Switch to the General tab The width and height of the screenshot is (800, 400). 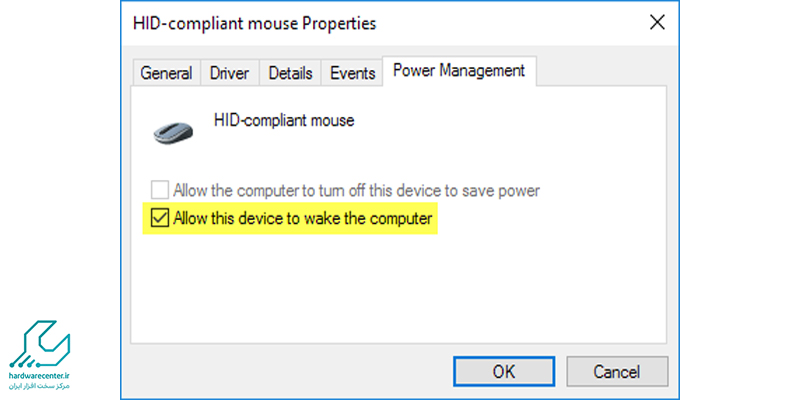[x=166, y=73]
